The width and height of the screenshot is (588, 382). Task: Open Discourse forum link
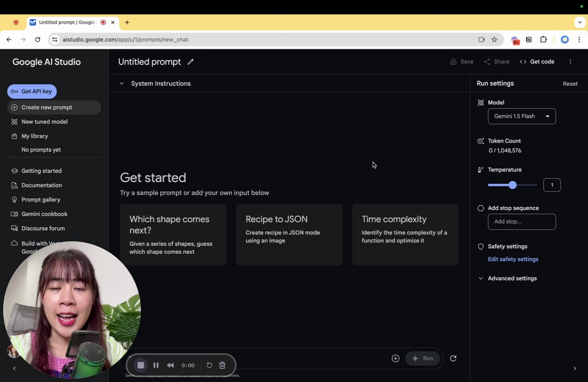[x=43, y=228]
